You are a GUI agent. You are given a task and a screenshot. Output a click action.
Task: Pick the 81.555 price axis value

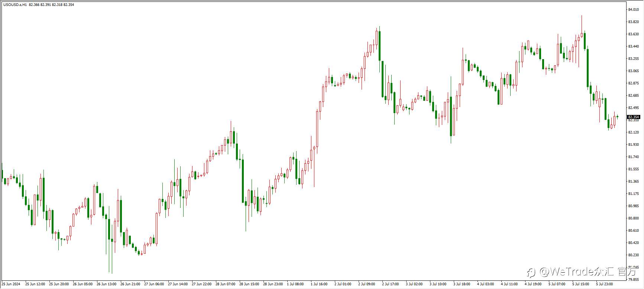click(634, 169)
